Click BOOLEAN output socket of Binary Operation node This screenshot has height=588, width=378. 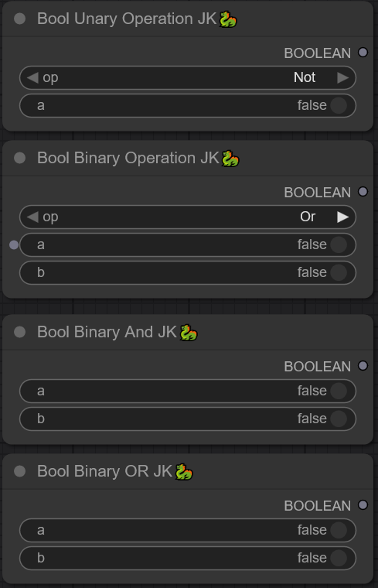[x=363, y=192]
